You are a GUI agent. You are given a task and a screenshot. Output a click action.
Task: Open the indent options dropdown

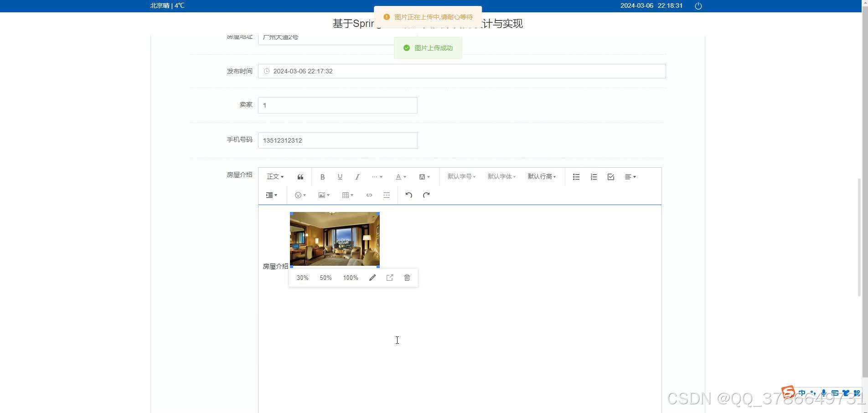pos(271,195)
